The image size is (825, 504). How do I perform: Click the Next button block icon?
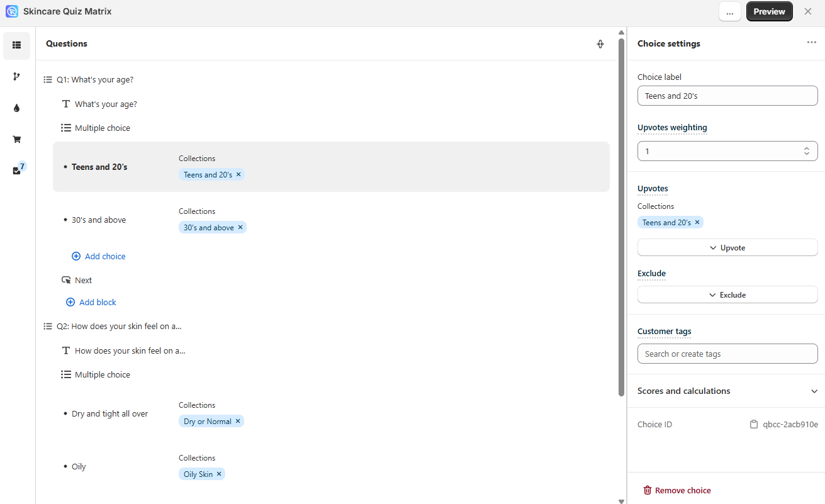click(66, 280)
